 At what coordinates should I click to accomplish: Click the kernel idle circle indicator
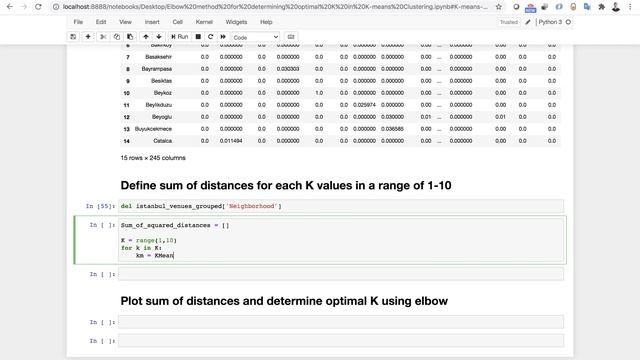pos(568,22)
